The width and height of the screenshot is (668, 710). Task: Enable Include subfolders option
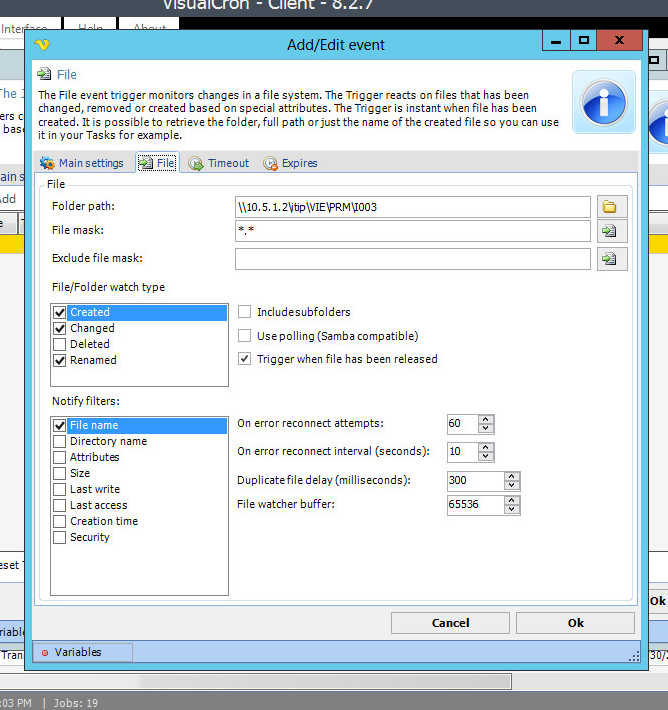tap(245, 312)
